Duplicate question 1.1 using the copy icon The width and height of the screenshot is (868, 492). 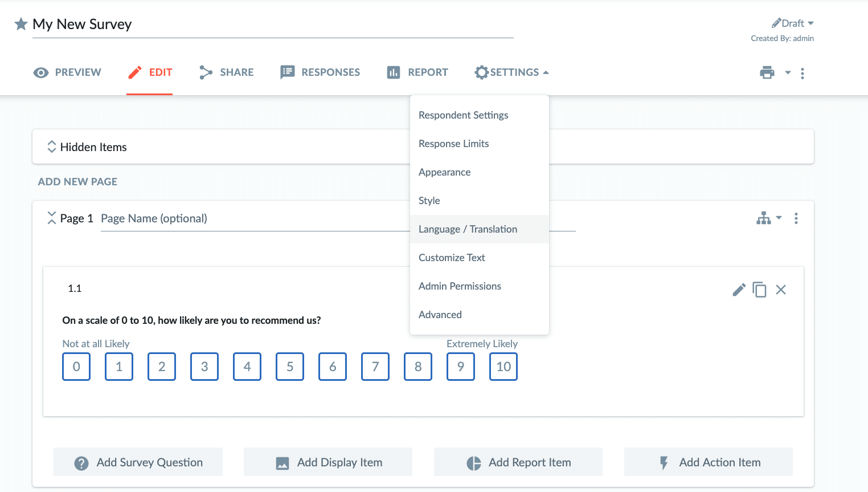(x=760, y=290)
